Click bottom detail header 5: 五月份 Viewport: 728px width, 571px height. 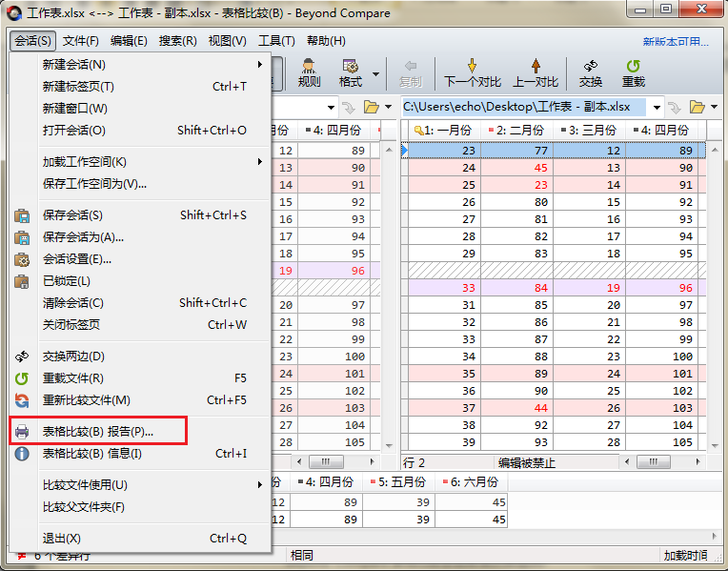coord(398,482)
